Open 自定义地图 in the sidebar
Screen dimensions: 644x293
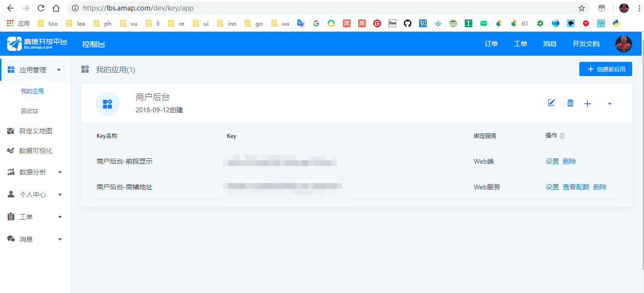tap(35, 131)
